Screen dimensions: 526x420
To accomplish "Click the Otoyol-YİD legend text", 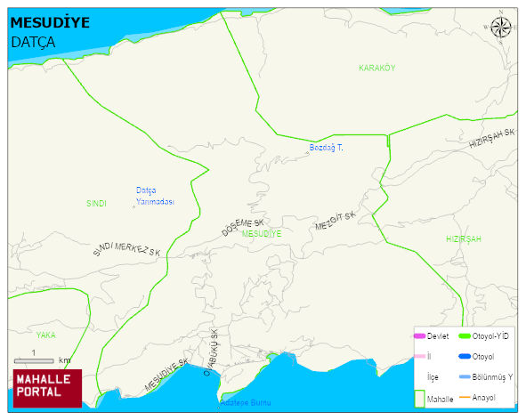I will pyautogui.click(x=490, y=336).
